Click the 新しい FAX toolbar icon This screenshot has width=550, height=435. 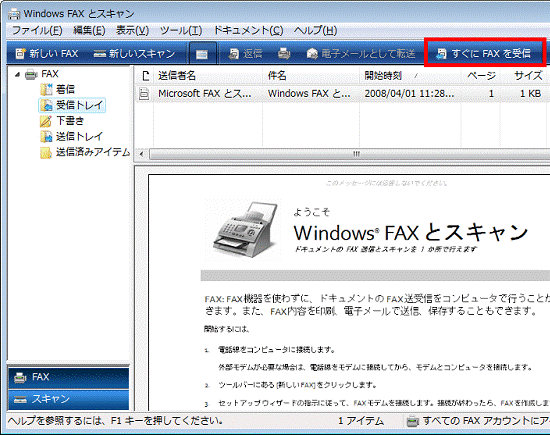click(x=20, y=54)
